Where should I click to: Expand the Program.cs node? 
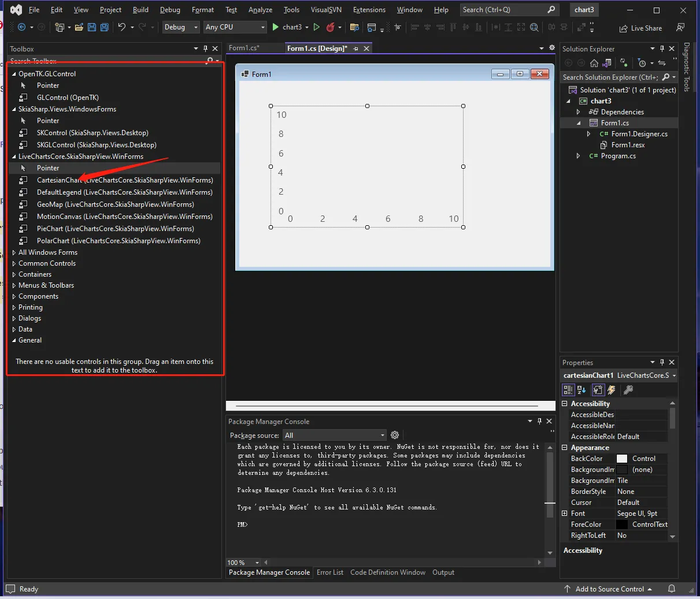pos(578,156)
